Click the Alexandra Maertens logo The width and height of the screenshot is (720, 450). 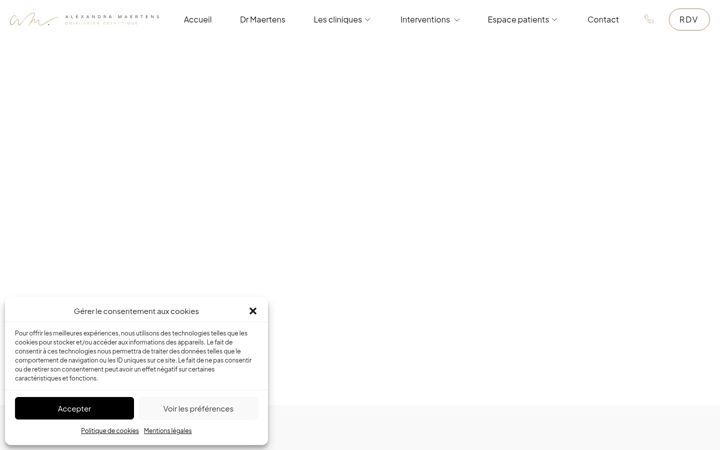click(84, 19)
